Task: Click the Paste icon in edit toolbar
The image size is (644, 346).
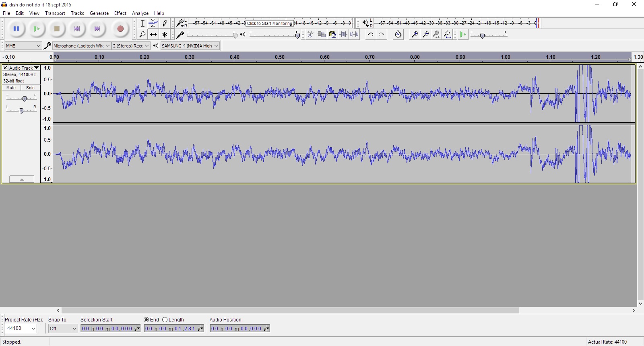Action: pyautogui.click(x=332, y=35)
